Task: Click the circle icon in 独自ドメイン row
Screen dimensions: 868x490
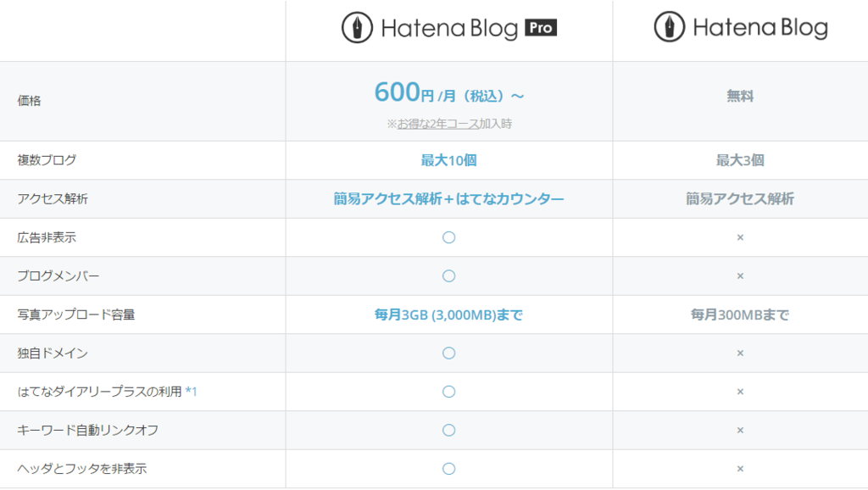Action: click(x=449, y=354)
